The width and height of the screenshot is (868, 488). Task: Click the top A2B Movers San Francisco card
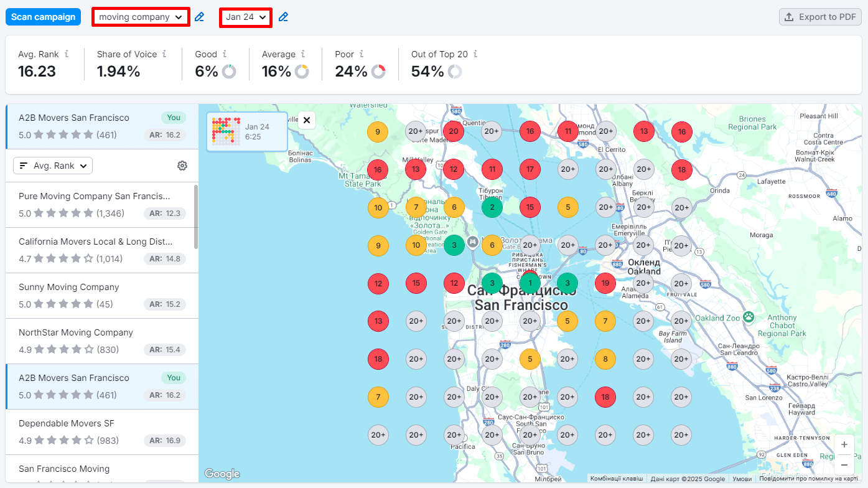click(102, 126)
